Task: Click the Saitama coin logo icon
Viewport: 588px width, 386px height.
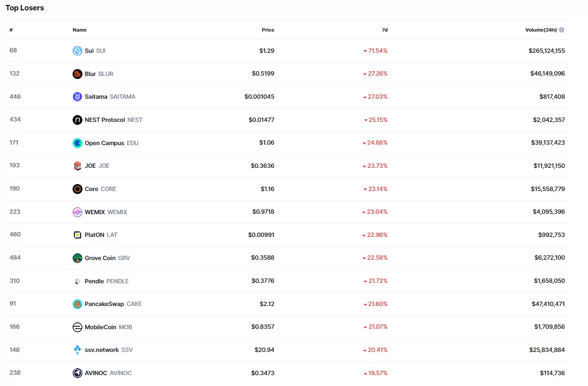Action: pos(77,97)
